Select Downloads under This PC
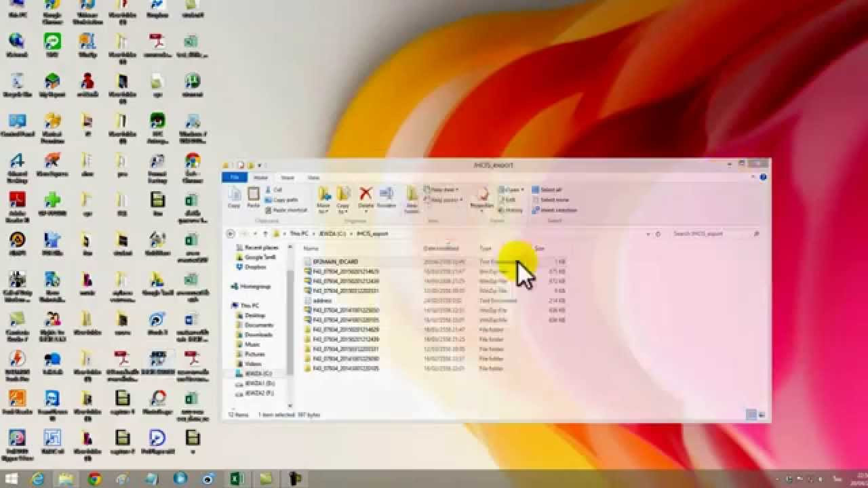The height and width of the screenshot is (488, 868). pyautogui.click(x=254, y=335)
